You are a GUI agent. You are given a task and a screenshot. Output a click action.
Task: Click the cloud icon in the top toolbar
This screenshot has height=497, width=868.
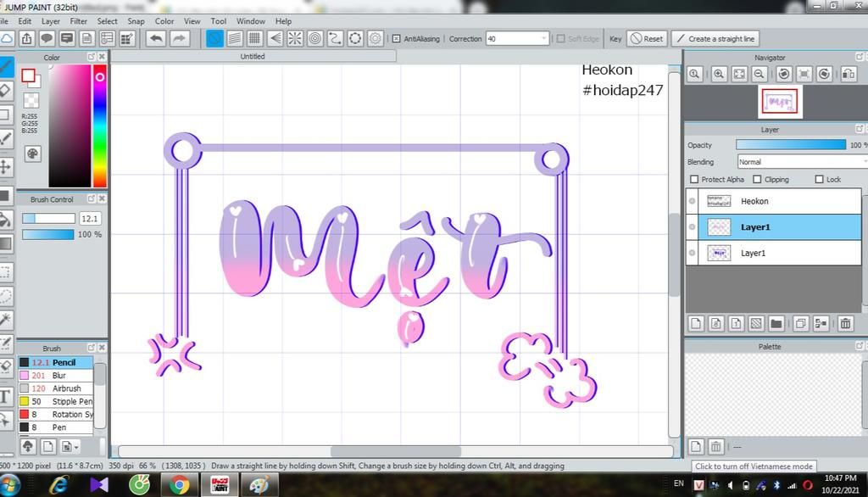pyautogui.click(x=7, y=38)
